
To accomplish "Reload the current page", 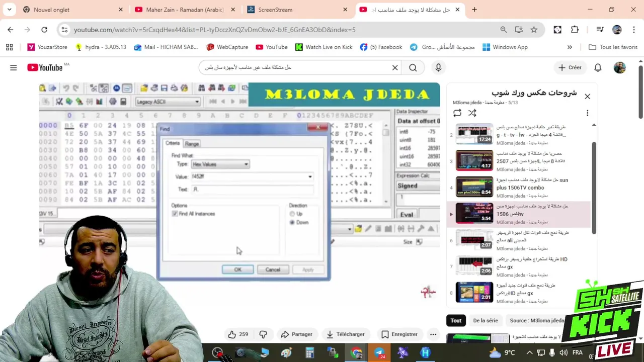I will 44,30.
